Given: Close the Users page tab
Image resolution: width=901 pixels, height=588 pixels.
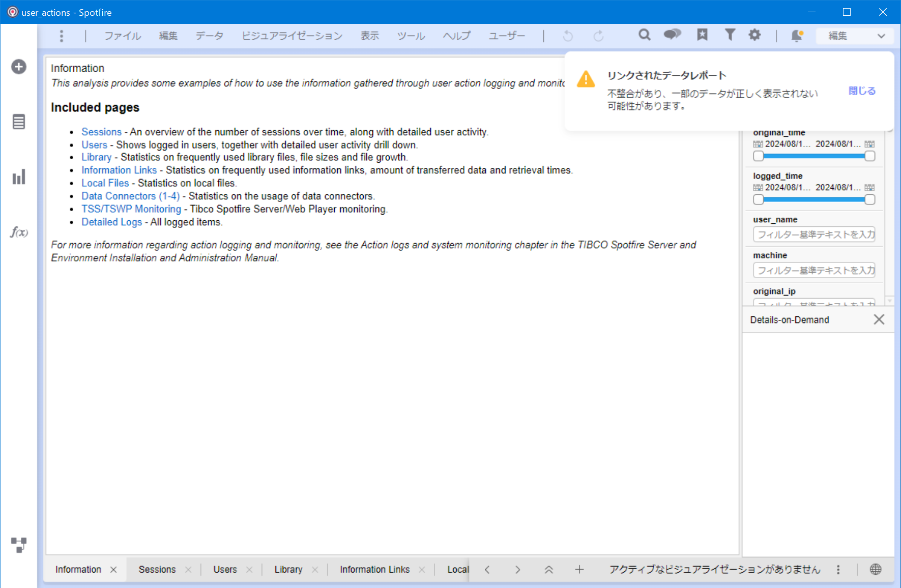Looking at the screenshot, I should (x=249, y=570).
